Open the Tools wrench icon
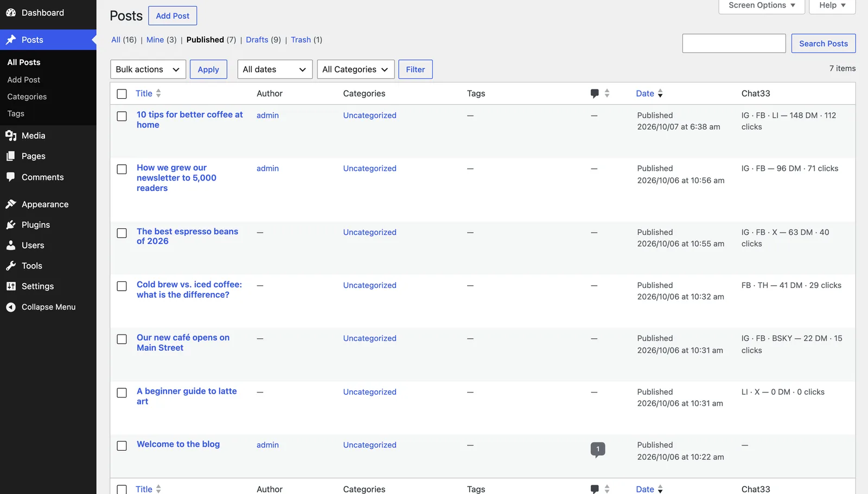 (x=11, y=266)
